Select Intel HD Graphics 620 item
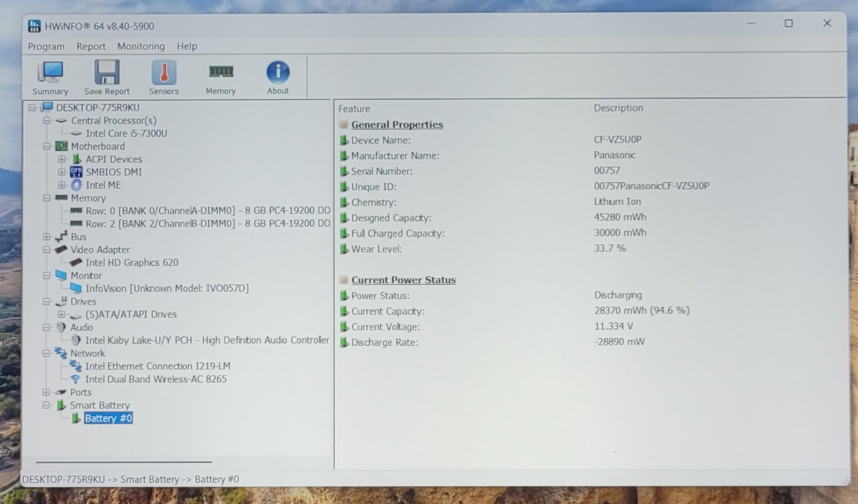The width and height of the screenshot is (858, 504). (132, 263)
